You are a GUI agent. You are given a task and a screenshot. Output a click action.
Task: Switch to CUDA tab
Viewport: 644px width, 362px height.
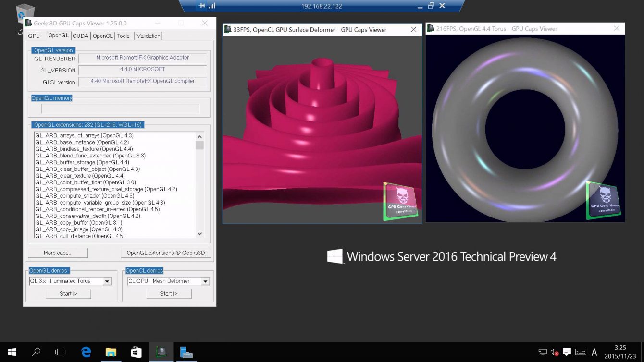click(80, 36)
